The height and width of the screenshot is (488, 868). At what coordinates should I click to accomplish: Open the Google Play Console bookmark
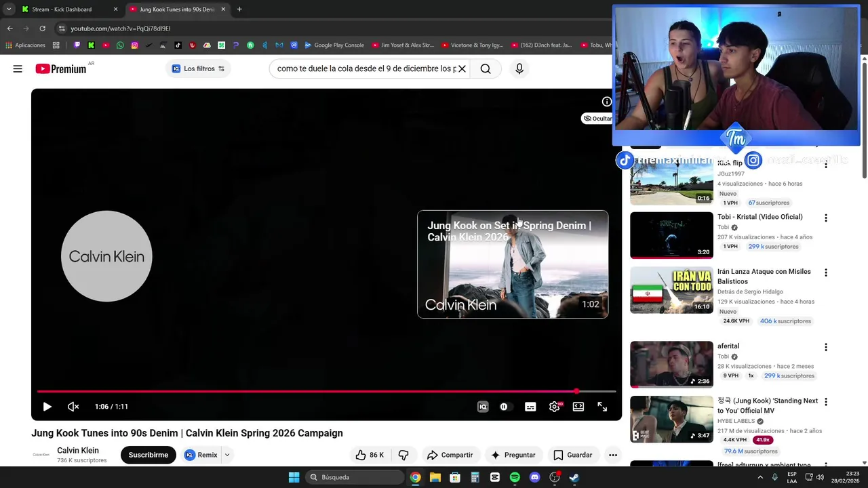pos(334,45)
